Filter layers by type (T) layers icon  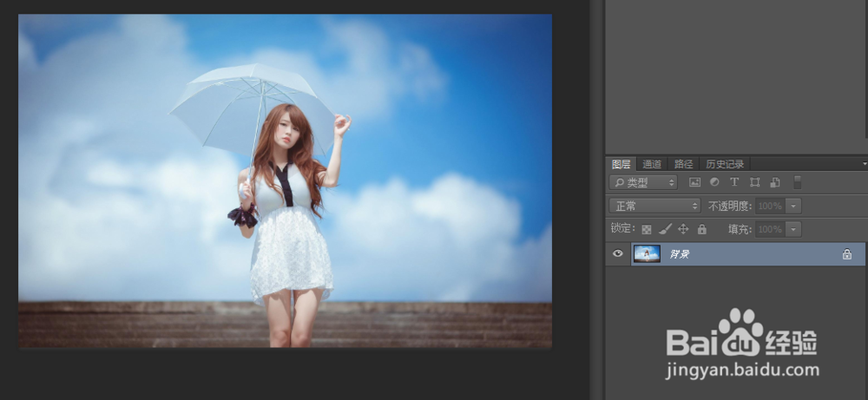click(734, 182)
